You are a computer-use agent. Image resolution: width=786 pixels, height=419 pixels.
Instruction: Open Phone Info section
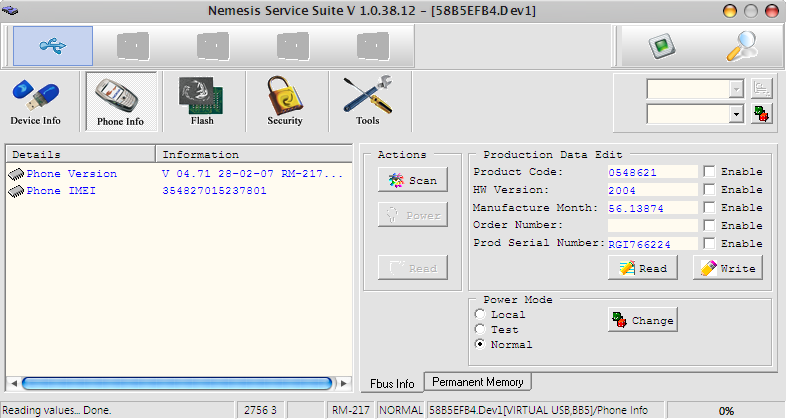click(x=120, y=101)
